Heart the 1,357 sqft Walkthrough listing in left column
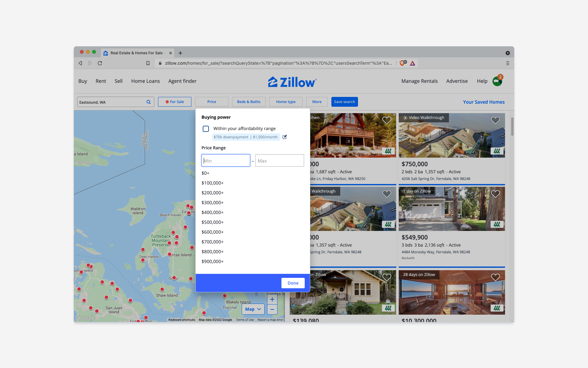 pyautogui.click(x=386, y=194)
